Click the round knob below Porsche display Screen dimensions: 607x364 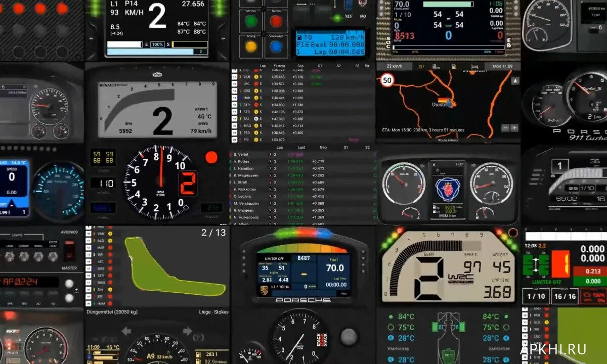click(349, 336)
